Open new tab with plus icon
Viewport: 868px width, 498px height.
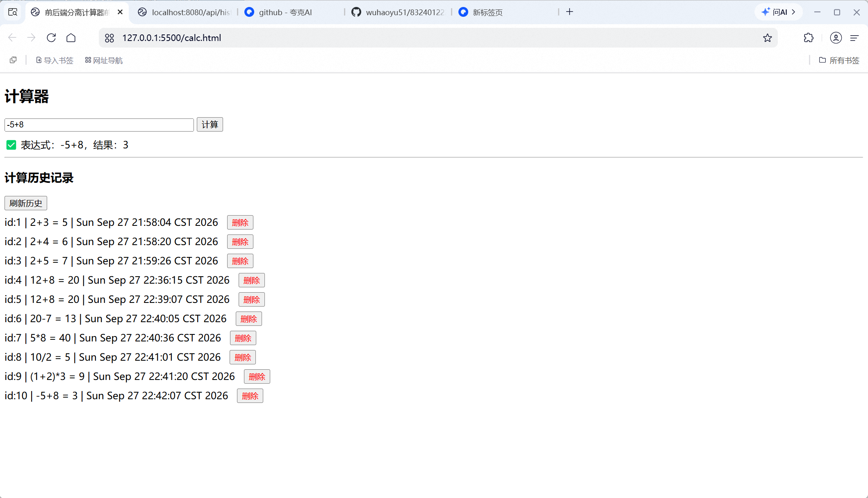[x=570, y=12]
